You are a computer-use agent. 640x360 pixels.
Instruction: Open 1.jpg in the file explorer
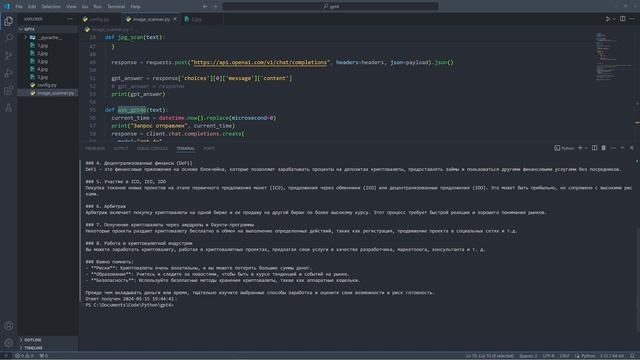pos(48,45)
